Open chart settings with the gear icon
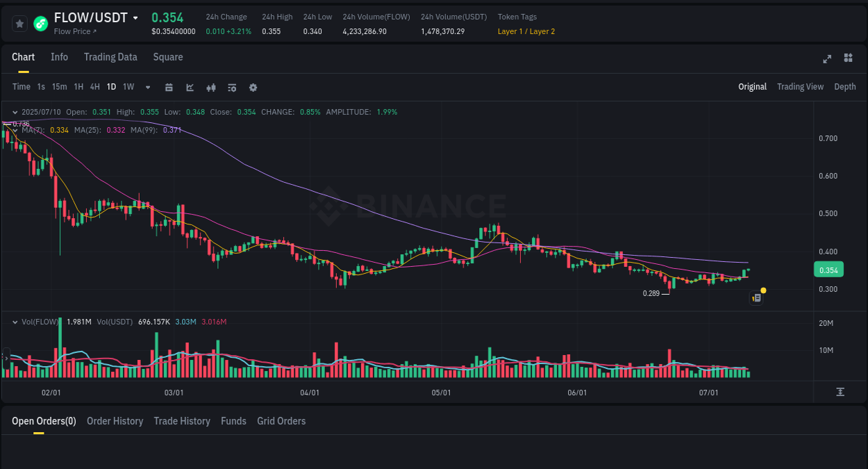 (253, 87)
